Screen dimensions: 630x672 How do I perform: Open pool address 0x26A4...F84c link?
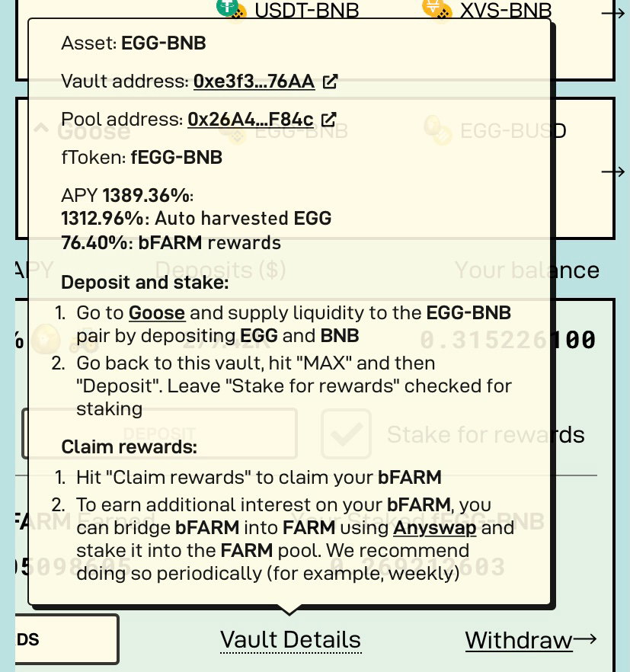pos(251,120)
